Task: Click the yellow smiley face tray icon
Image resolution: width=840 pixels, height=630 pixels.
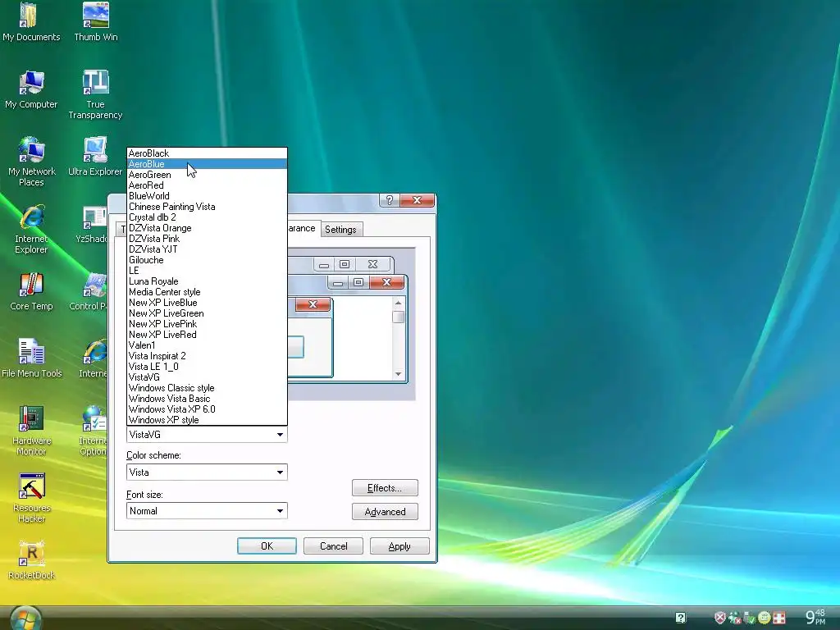Action: pos(764,618)
